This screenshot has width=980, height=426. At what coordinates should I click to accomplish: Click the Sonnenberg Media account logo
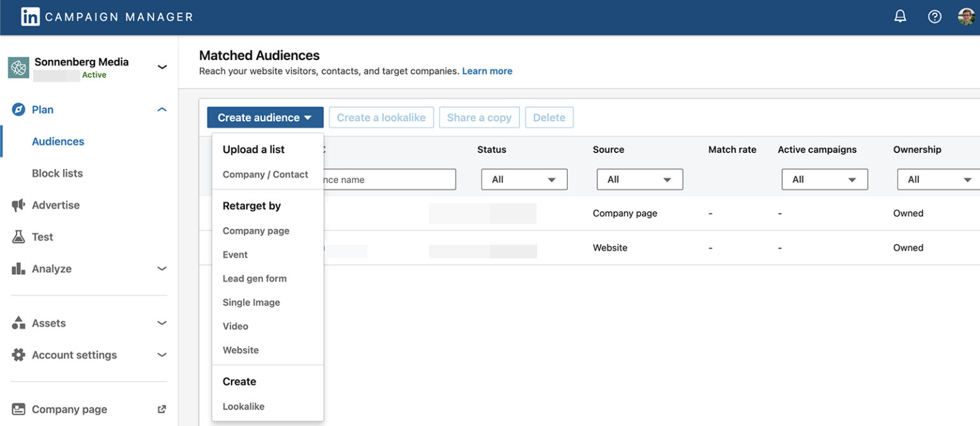(x=17, y=66)
